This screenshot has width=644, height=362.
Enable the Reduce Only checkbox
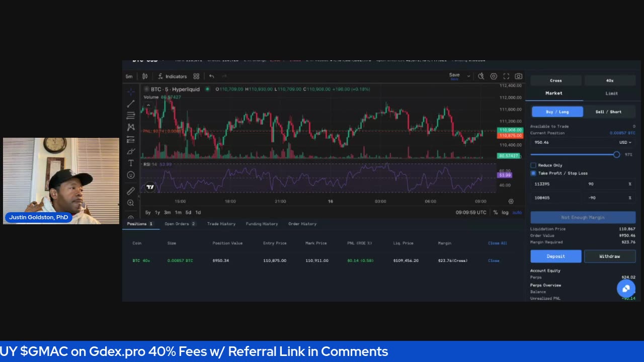pos(533,165)
